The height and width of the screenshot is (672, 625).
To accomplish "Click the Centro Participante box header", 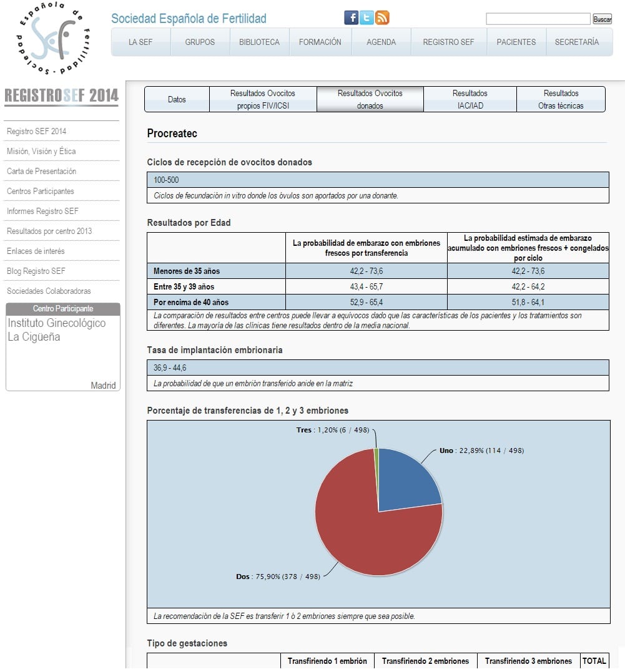I will pyautogui.click(x=63, y=309).
